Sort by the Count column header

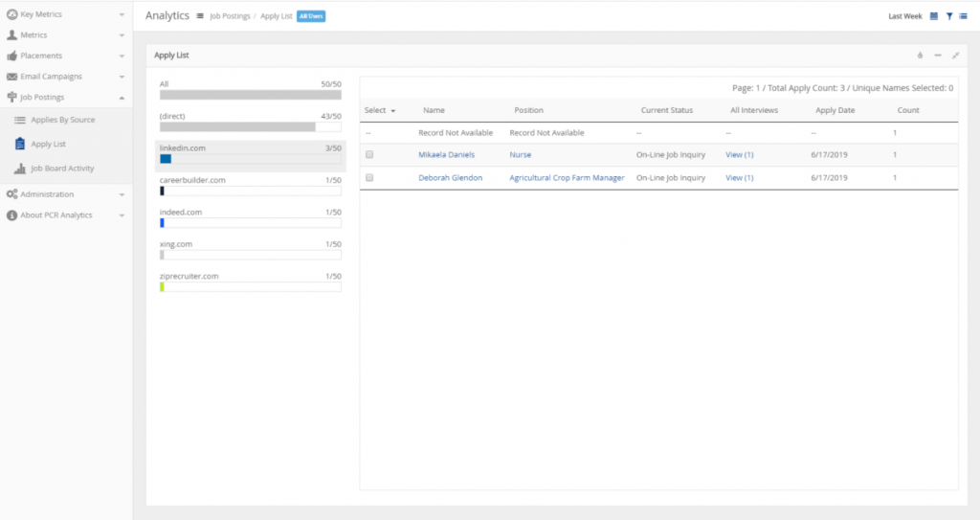click(908, 110)
